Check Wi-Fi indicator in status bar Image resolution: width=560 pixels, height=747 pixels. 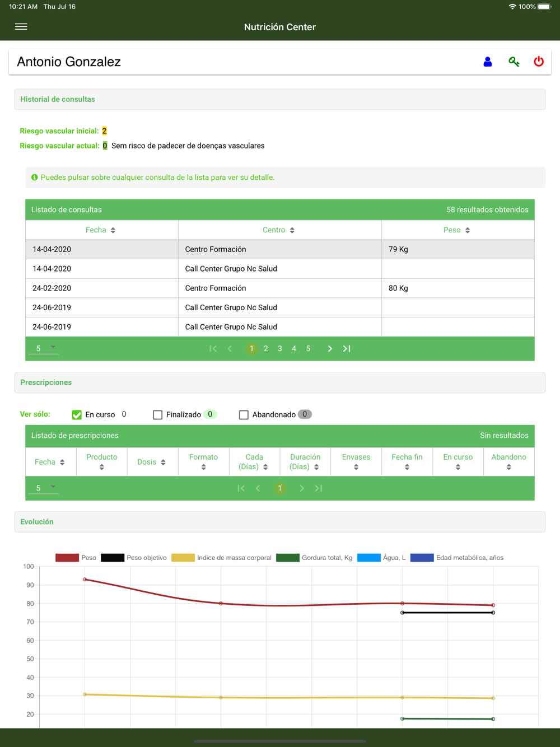[512, 7]
